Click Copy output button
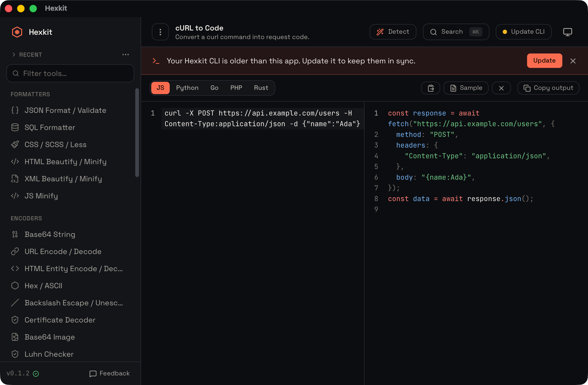 click(x=548, y=88)
